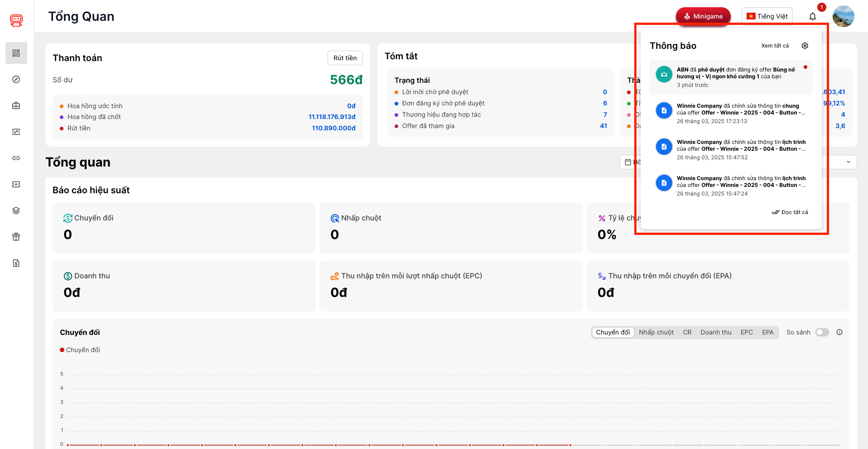Open the dashboard grid sidebar icon
This screenshot has height=449, width=868.
[x=16, y=53]
